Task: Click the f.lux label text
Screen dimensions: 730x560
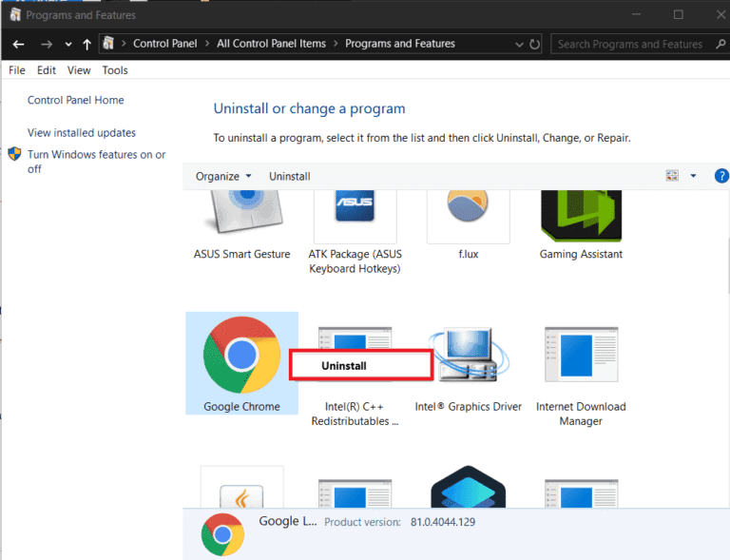Action: click(469, 254)
